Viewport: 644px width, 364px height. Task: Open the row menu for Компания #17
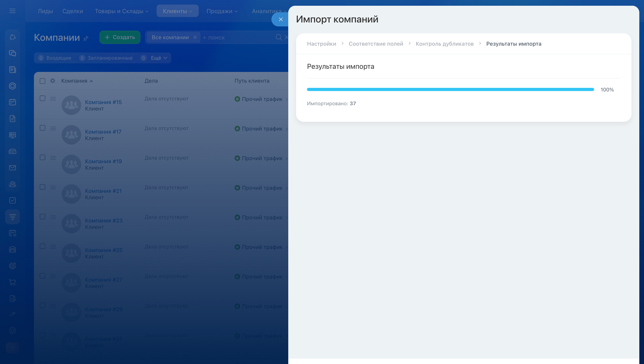[53, 128]
